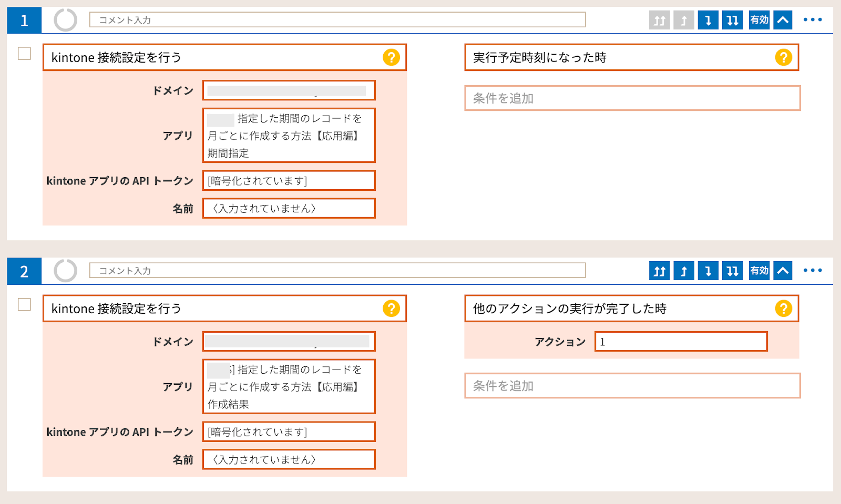Select row 1 action kintone 接続設定を行う
Screen dimensions: 841x504
pyautogui.click(x=224, y=57)
